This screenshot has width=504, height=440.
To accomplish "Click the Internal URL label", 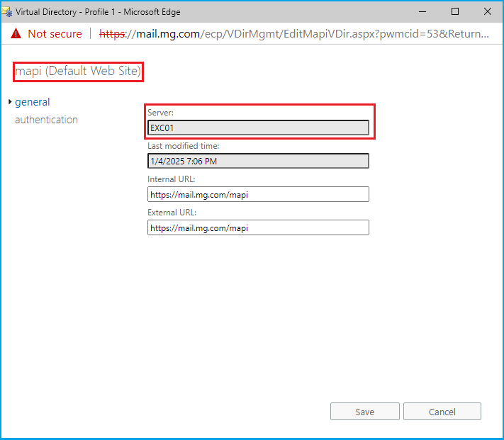I will [x=171, y=179].
